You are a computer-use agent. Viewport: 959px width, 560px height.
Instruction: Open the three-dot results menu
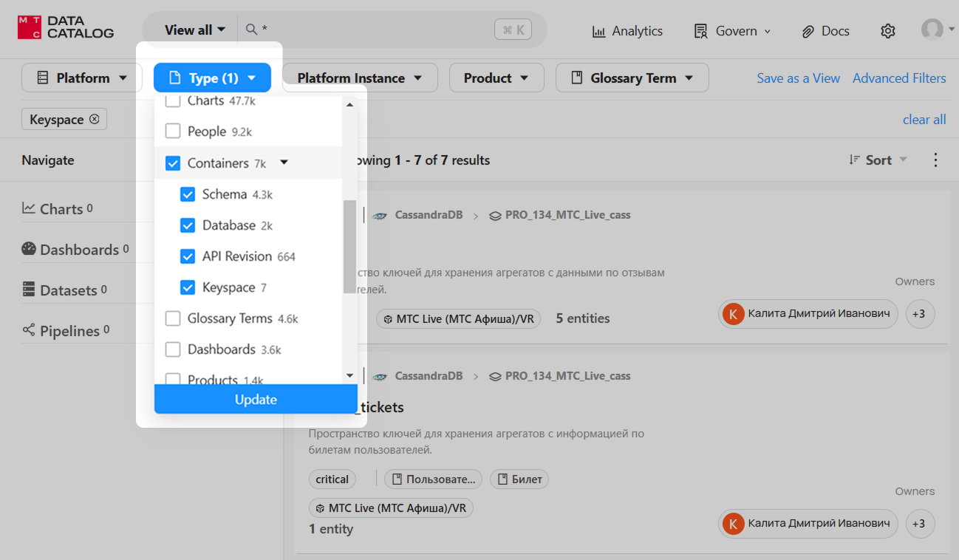935,160
